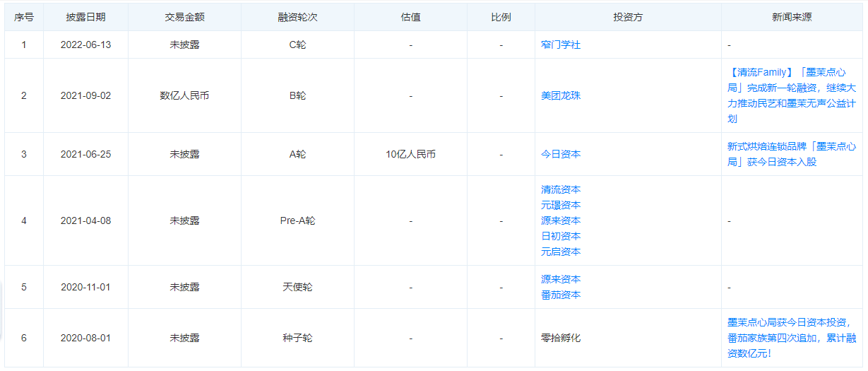Viewport: 868px width, 371px height.
Task: Click the 投资方 column header
Action: pyautogui.click(x=628, y=17)
